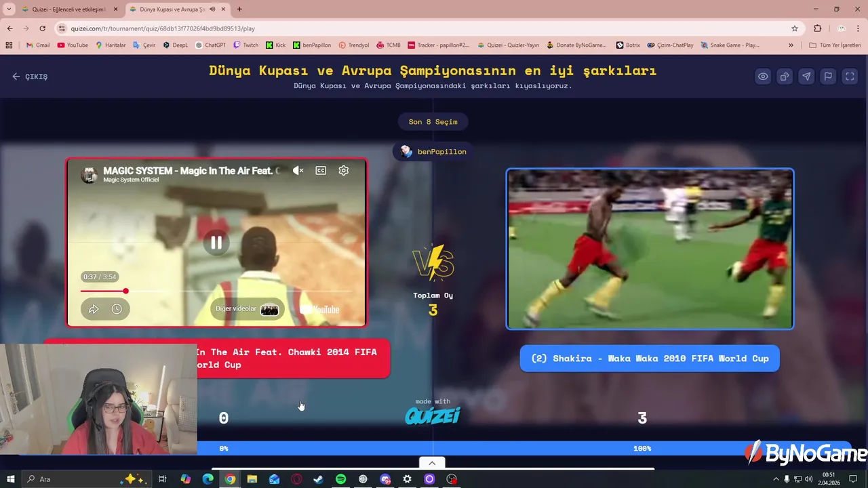The width and height of the screenshot is (868, 488).
Task: Choose Magic In The Air red option
Action: pos(217,359)
